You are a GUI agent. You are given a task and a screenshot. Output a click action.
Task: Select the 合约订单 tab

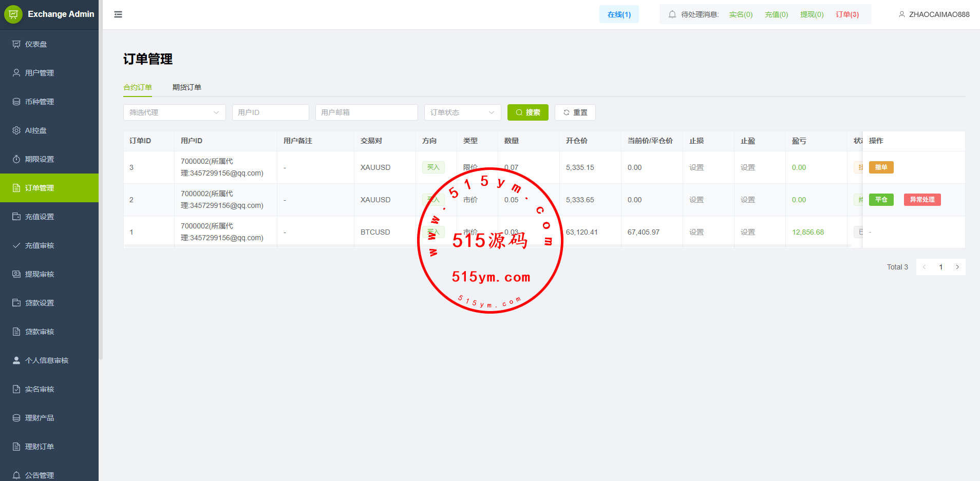(138, 87)
